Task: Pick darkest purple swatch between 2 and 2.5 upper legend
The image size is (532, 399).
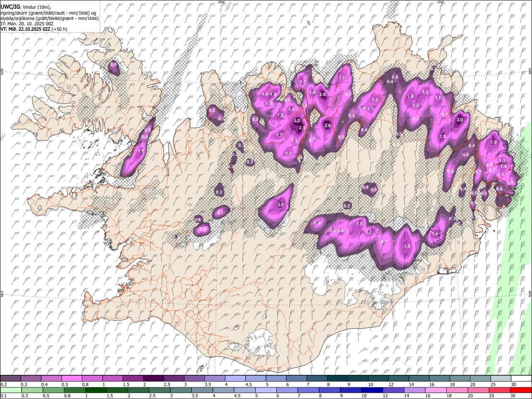Action: [x=153, y=378]
